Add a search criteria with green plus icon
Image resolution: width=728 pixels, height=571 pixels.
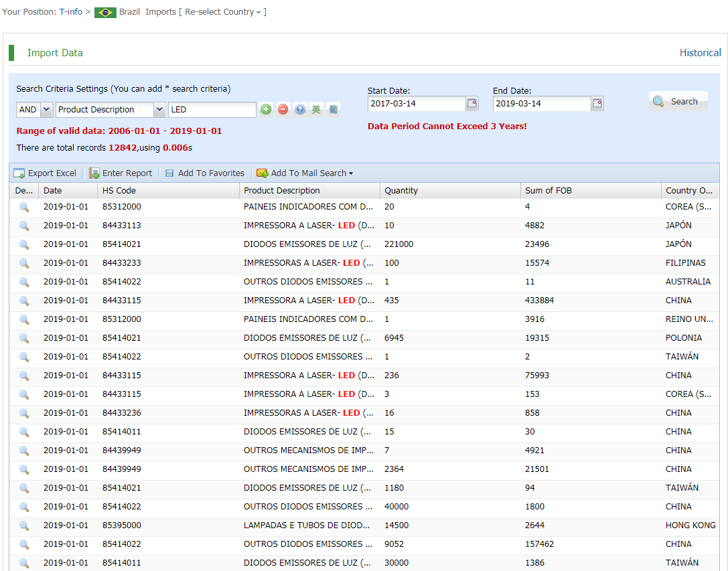pyautogui.click(x=266, y=110)
